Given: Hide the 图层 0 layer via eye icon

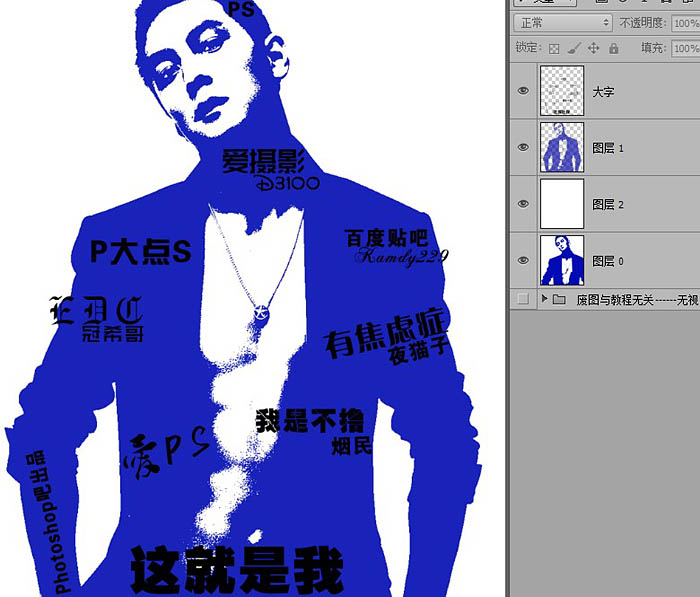Looking at the screenshot, I should (x=523, y=260).
